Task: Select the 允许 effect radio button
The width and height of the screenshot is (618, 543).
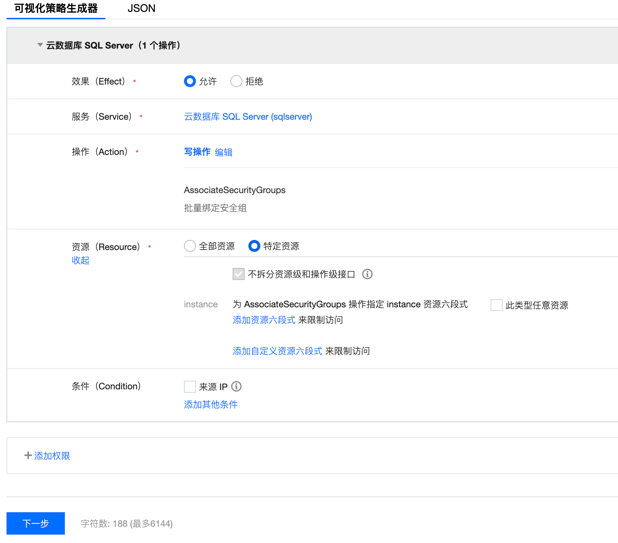Action: click(x=190, y=81)
